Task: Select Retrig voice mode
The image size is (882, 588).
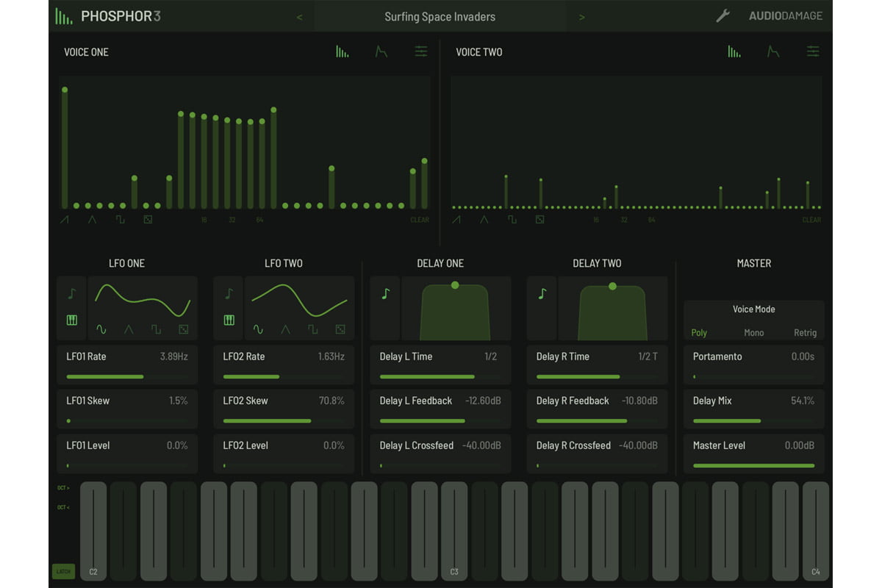Action: tap(805, 332)
